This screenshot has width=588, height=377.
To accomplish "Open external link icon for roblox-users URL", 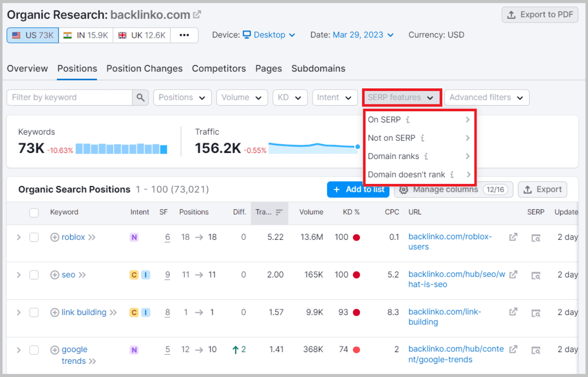I will pyautogui.click(x=513, y=237).
